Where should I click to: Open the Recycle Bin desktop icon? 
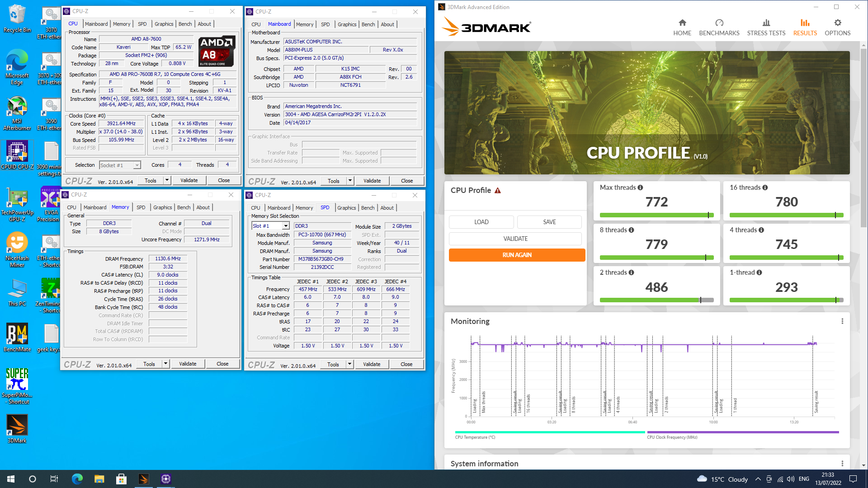[17, 19]
